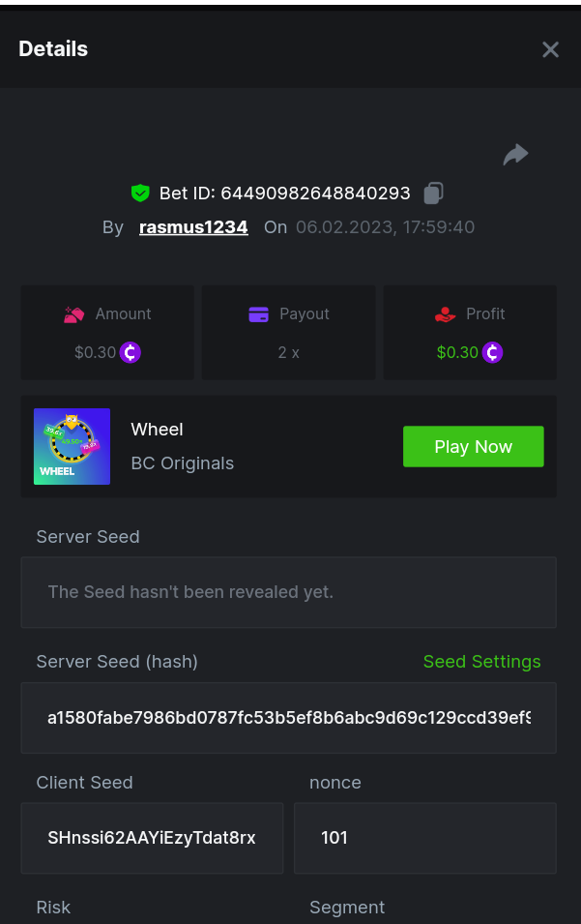Screen dimensions: 581x924
Task: Click the Bet ID number text
Action: coord(315,194)
